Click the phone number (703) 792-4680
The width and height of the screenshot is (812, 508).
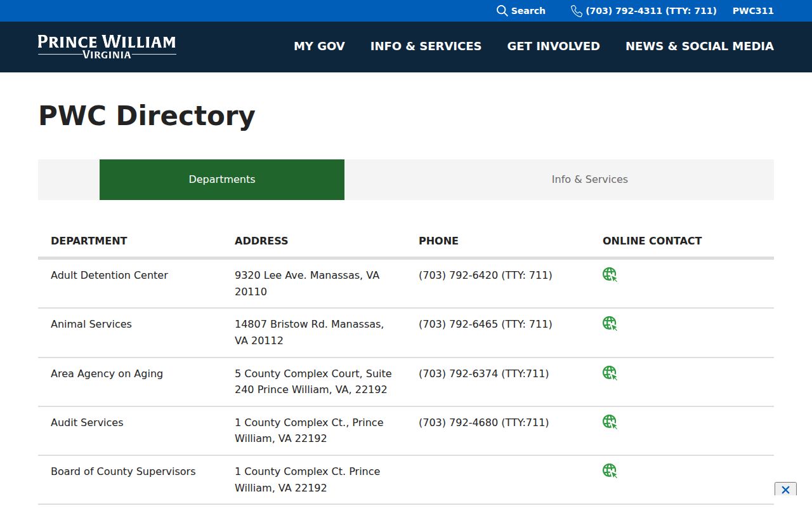pos(483,422)
